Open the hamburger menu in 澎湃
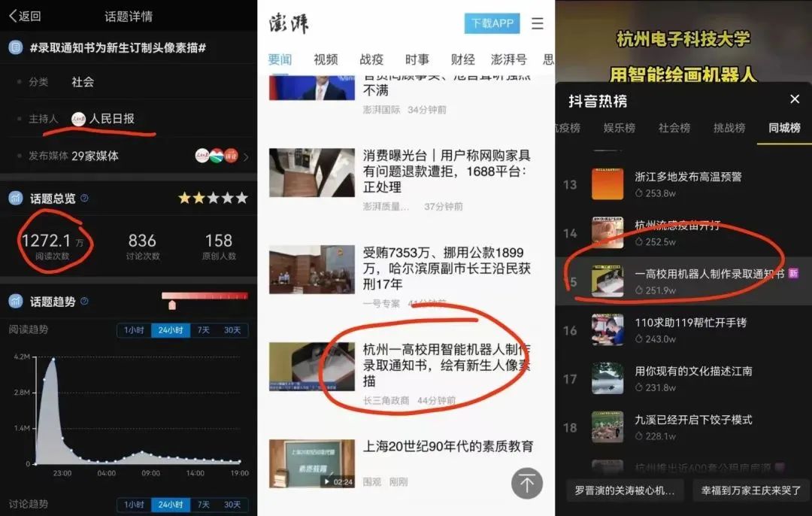Image resolution: width=812 pixels, height=516 pixels. (x=537, y=23)
